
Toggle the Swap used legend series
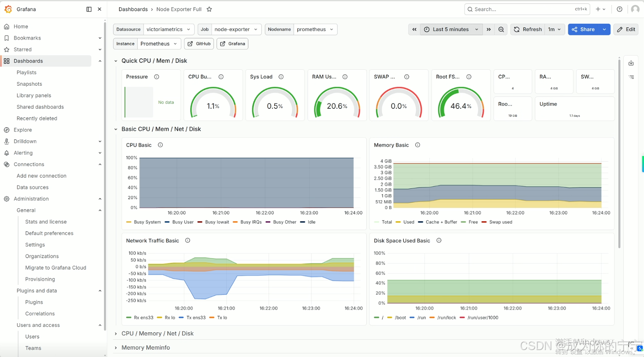(x=497, y=222)
